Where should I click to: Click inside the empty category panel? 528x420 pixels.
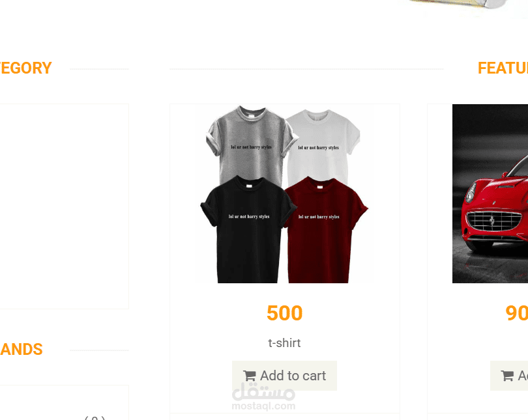(65, 206)
